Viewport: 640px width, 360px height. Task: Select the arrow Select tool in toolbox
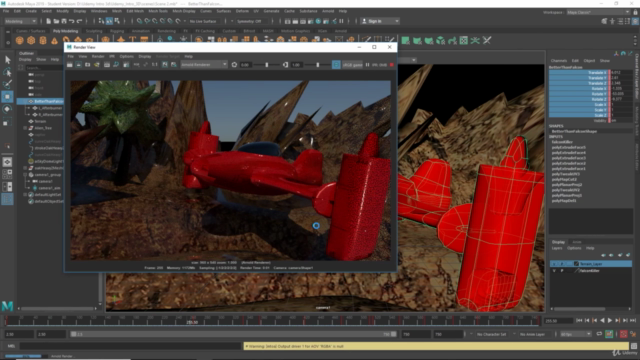[7, 60]
